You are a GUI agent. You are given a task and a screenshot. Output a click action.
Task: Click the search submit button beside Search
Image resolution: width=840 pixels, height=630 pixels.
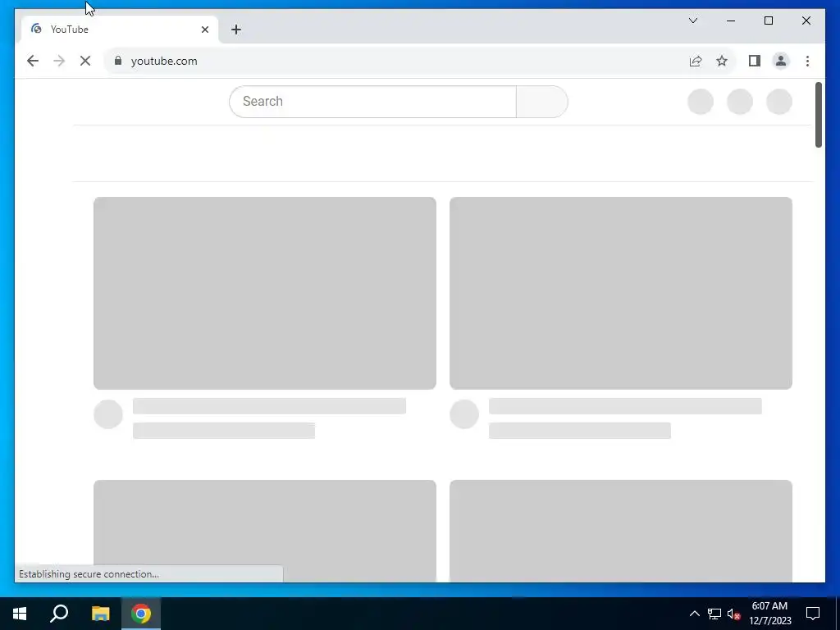541,101
